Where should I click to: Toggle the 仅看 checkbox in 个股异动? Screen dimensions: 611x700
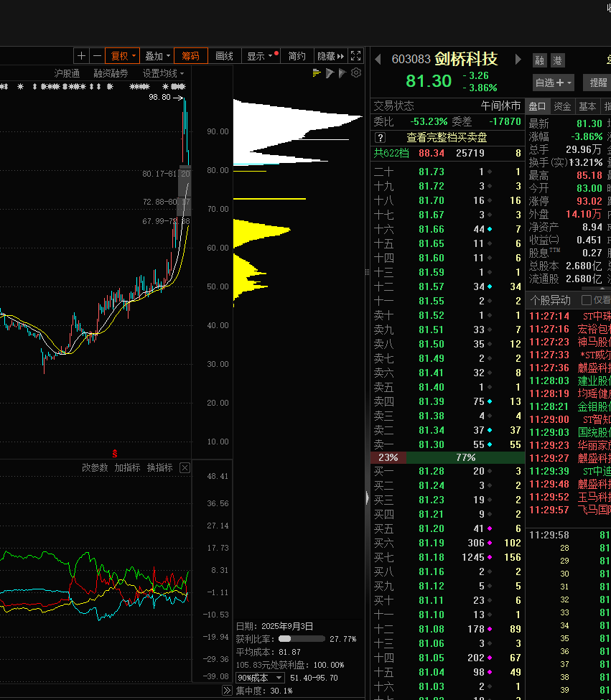587,300
